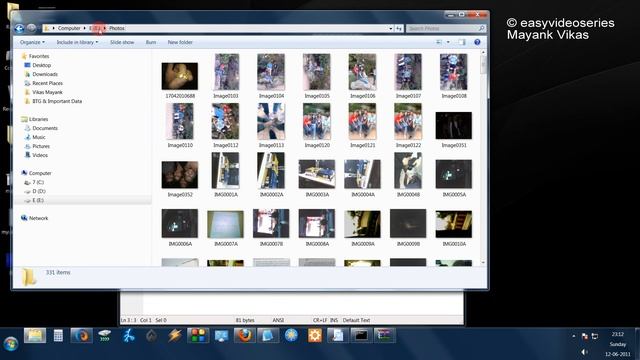Click the orange gear taskbar icon
640x360 pixels.
(x=315, y=336)
